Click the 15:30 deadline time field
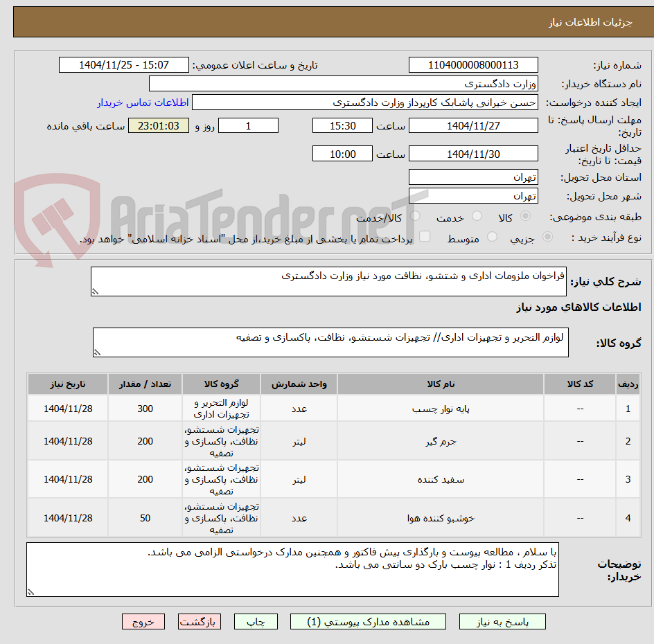This screenshot has width=654, height=644. click(x=342, y=125)
